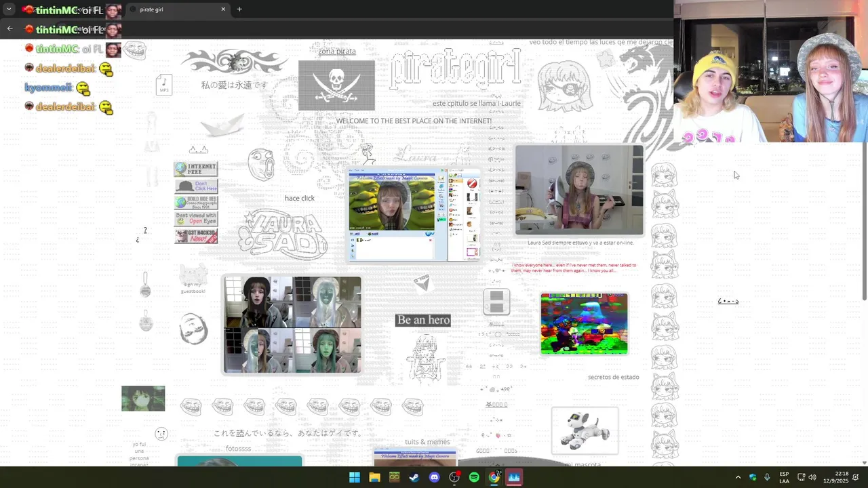
Task: Click the WELCOME TO THE BEST PLACE text
Action: [x=414, y=121]
